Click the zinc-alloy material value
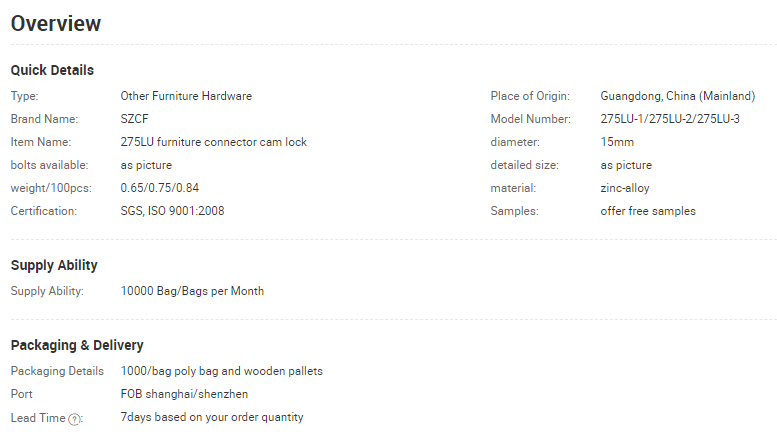This screenshot has width=777, height=445. [624, 188]
